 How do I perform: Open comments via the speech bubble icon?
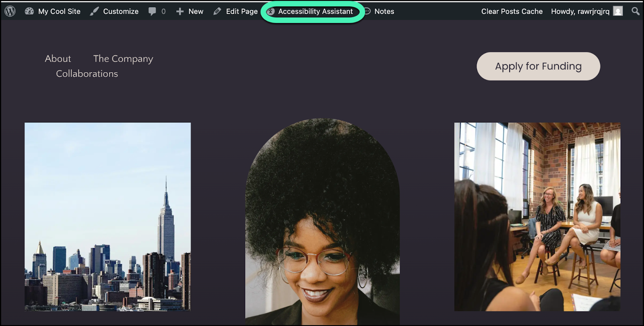pyautogui.click(x=152, y=11)
